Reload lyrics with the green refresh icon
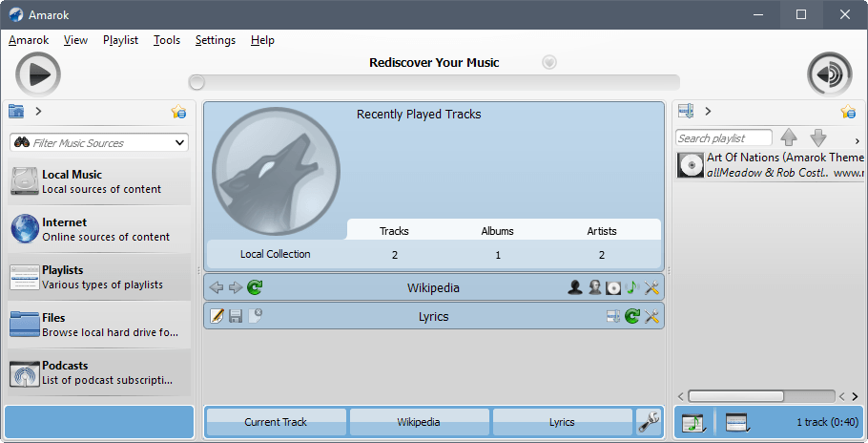 point(632,316)
